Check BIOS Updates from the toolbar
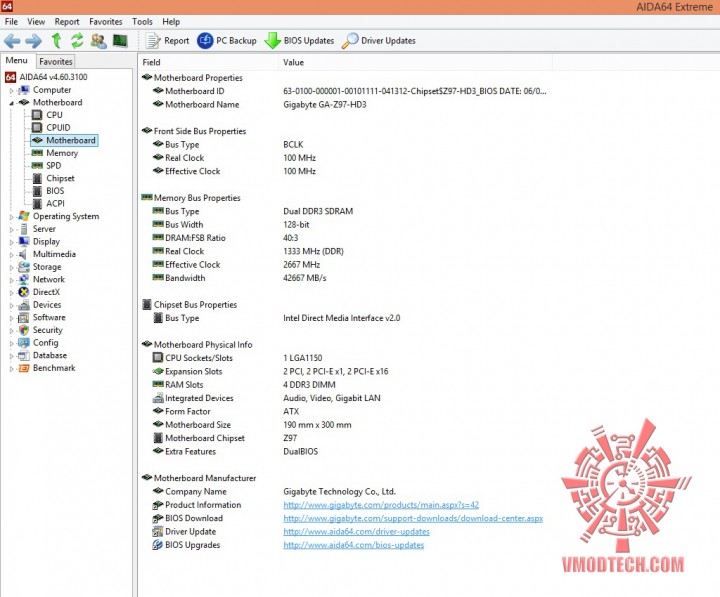The image size is (720, 597). tap(299, 40)
